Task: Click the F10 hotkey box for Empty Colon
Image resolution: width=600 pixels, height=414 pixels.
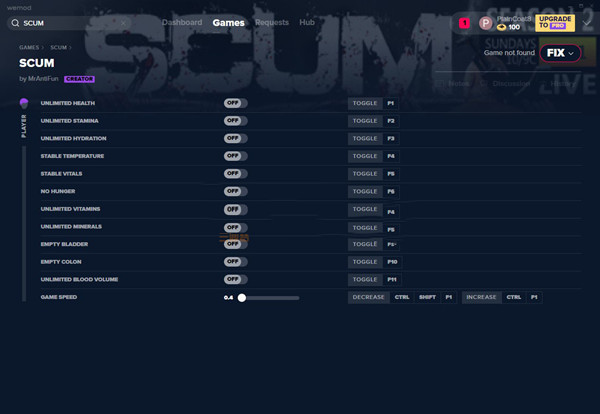Action: pos(392,261)
